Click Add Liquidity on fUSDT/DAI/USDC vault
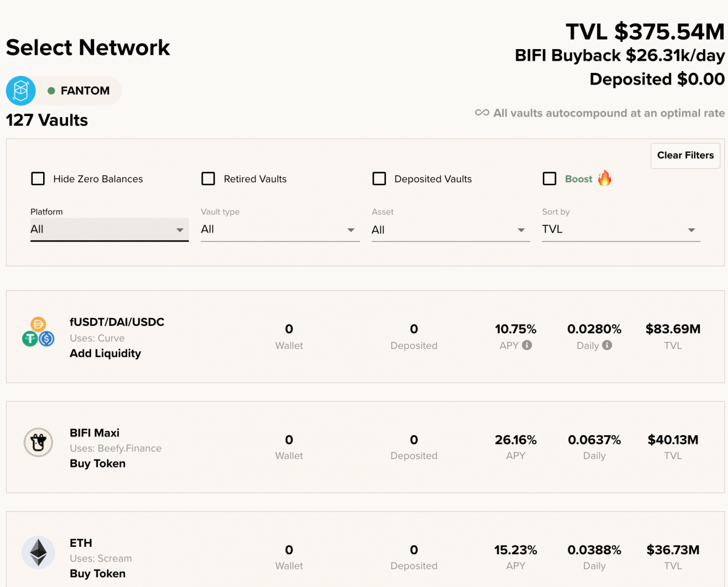The image size is (728, 587). pos(106,353)
